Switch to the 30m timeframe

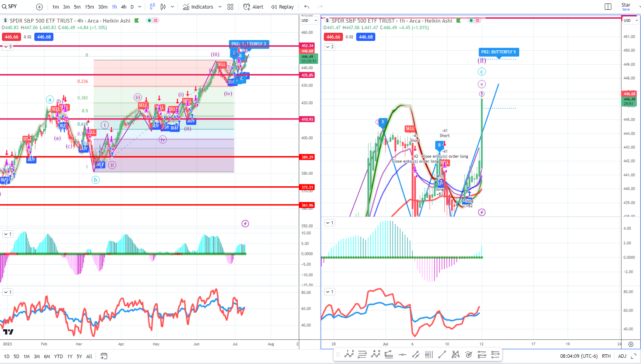(x=103, y=7)
